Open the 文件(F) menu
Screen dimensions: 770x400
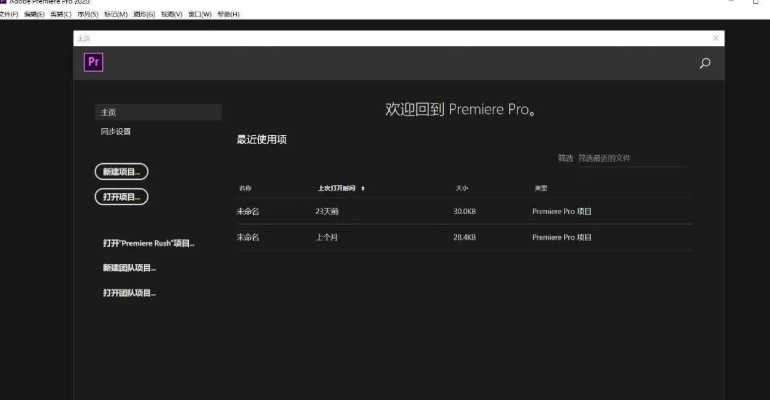(8, 14)
